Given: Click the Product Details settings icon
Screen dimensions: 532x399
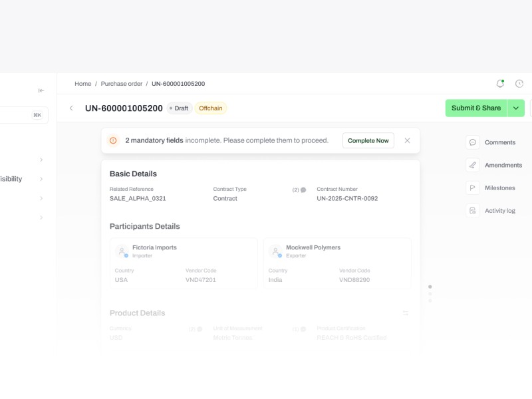Looking at the screenshot, I should [406, 313].
